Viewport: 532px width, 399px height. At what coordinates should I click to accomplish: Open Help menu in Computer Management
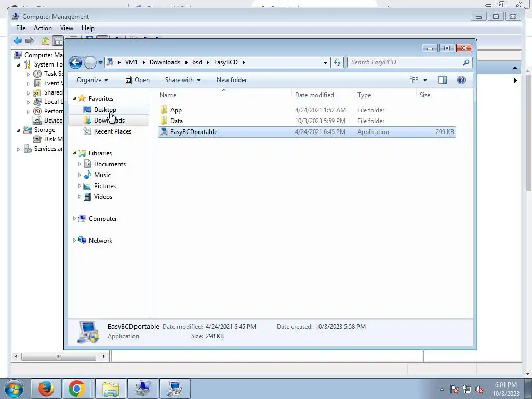[88, 28]
